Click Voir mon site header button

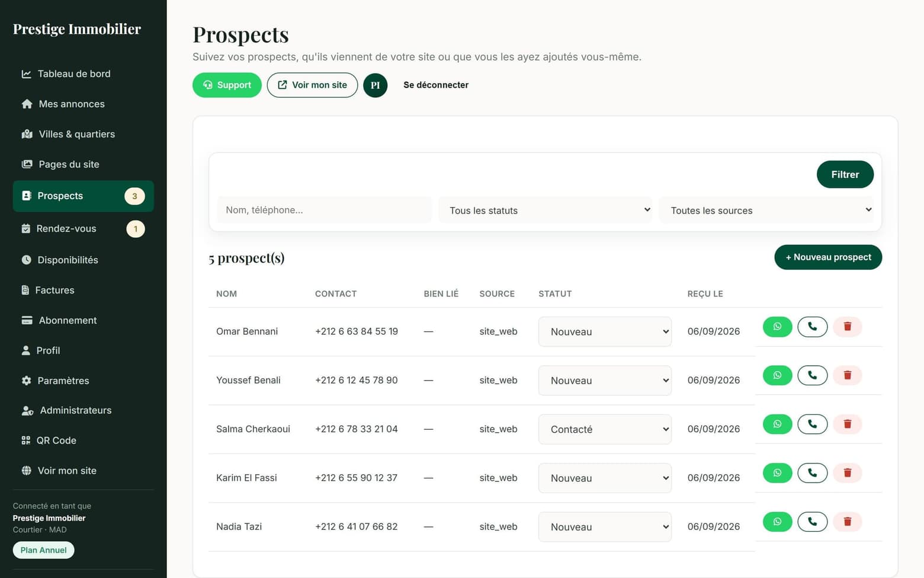pyautogui.click(x=312, y=85)
